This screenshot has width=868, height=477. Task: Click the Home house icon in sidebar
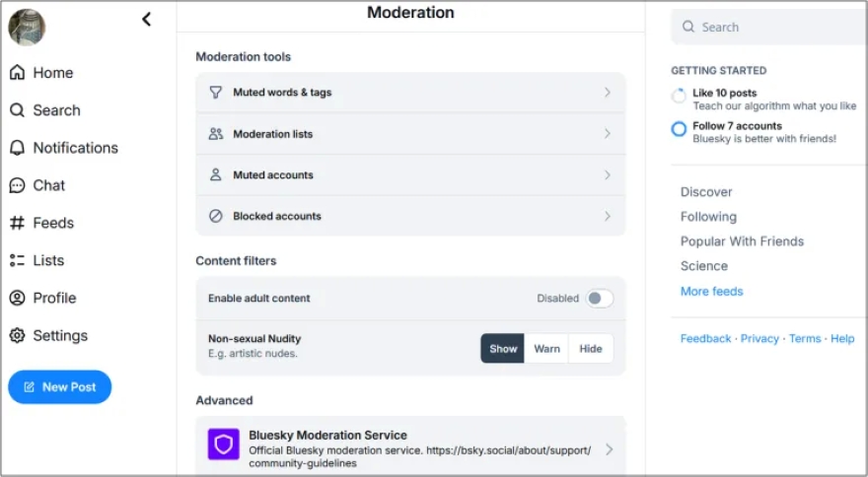point(17,73)
